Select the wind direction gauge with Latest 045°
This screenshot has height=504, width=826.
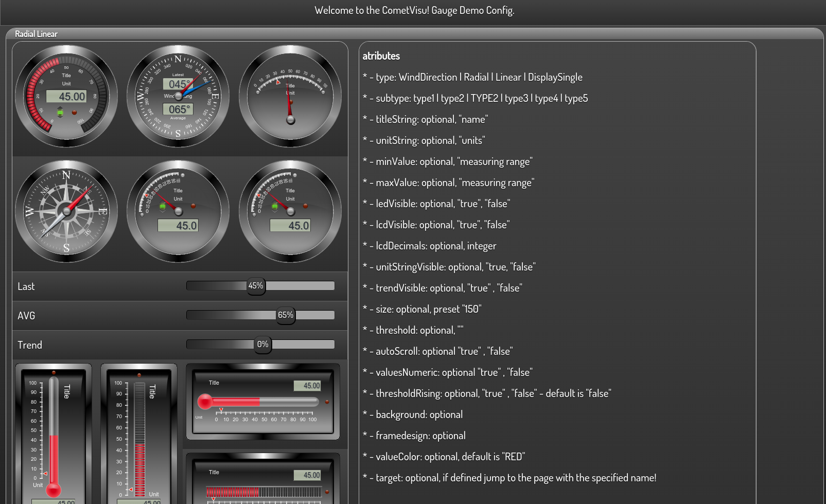click(178, 96)
